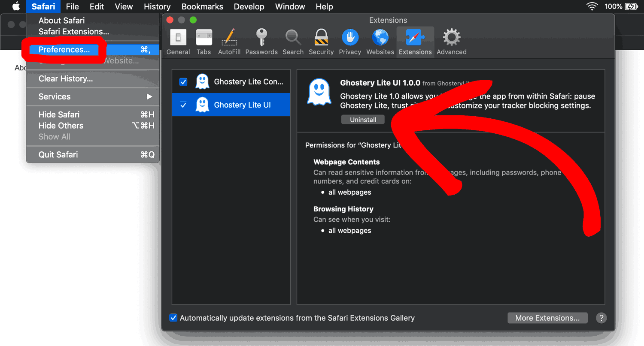Uninstall the Ghostery Lite UI extension
644x346 pixels.
[x=363, y=120]
